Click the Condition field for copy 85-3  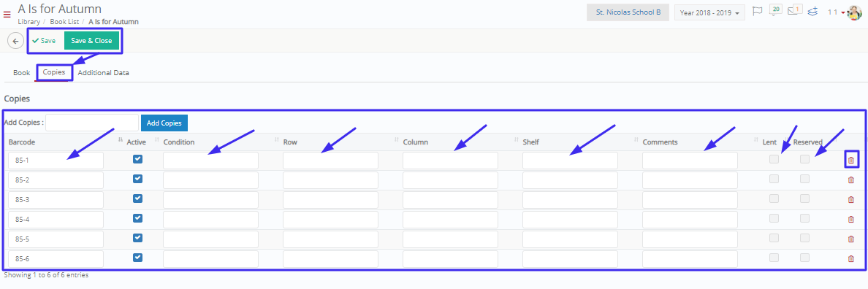(x=210, y=200)
